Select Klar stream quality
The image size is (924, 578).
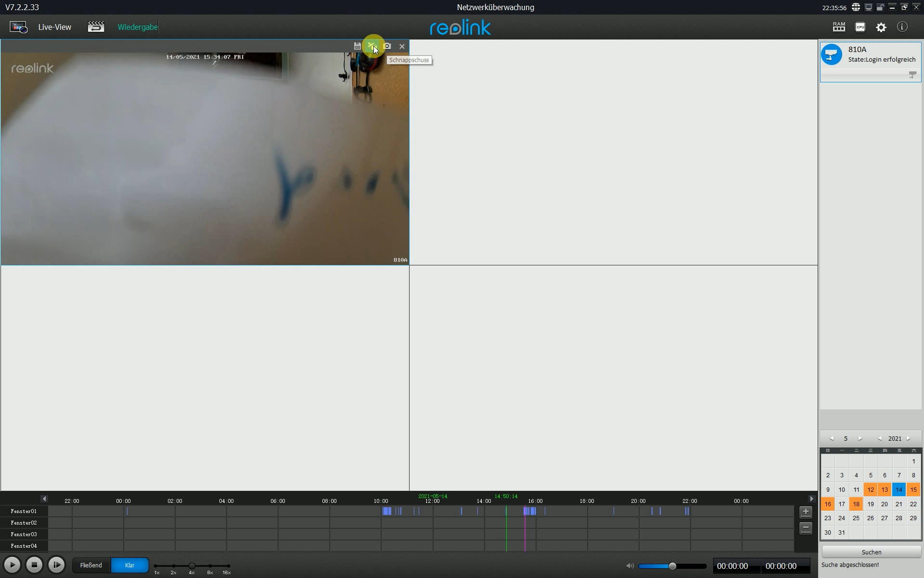pos(129,565)
